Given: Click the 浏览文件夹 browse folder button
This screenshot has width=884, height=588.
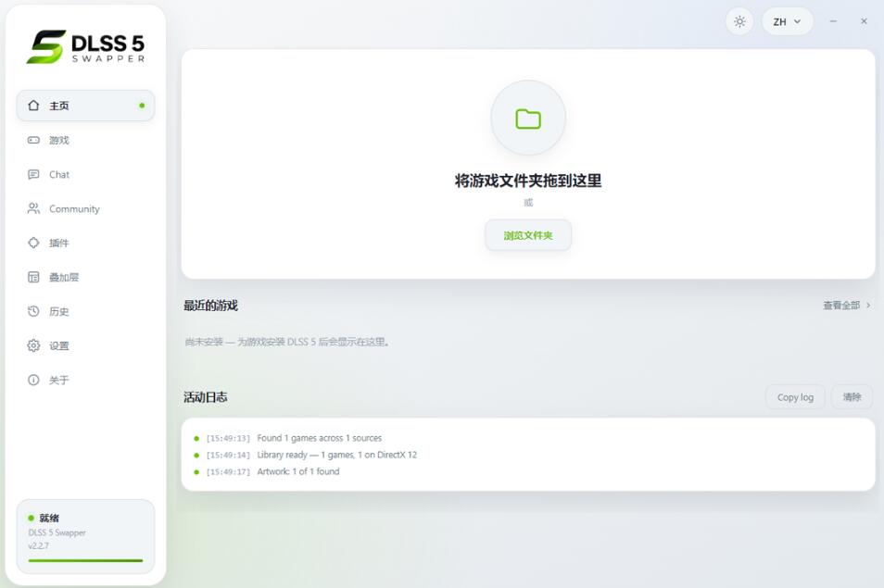Looking at the screenshot, I should 528,235.
